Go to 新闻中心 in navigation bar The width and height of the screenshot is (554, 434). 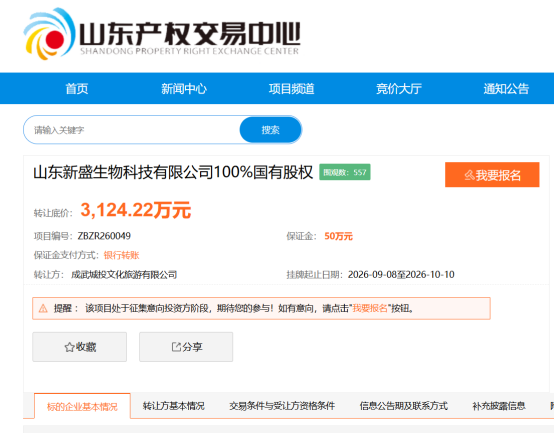coord(184,89)
